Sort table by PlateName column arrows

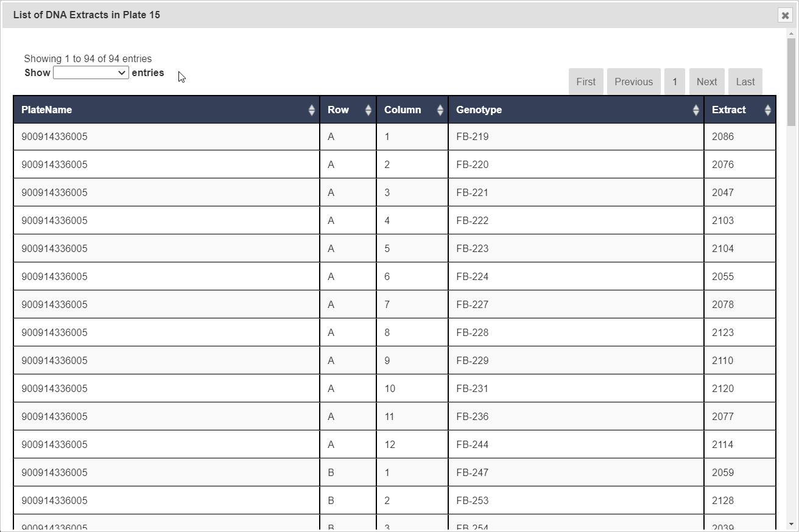[x=311, y=110]
